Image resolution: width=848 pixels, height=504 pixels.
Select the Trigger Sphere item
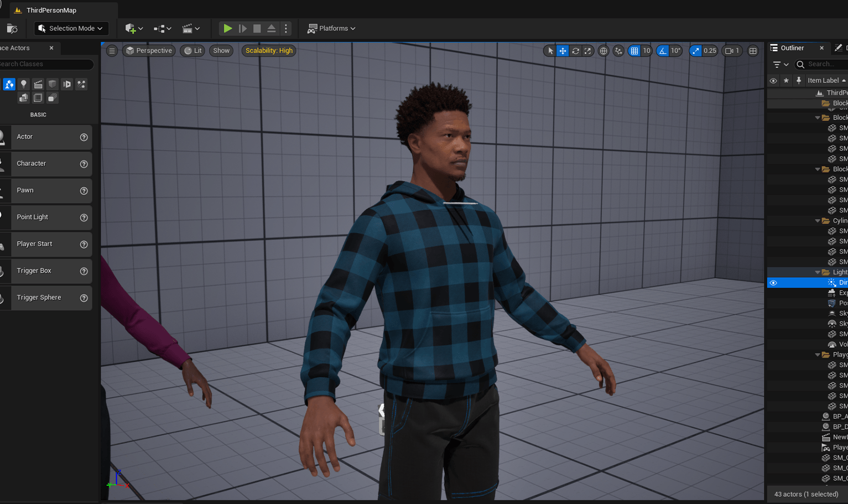pos(46,298)
